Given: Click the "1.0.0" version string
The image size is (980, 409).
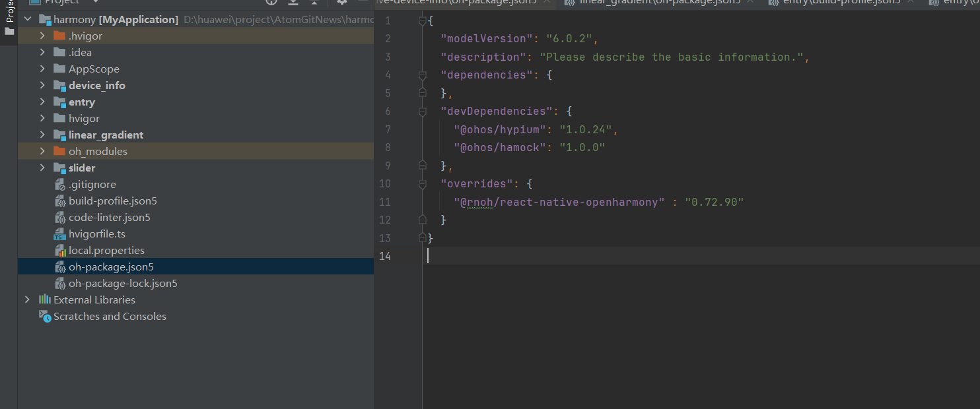Looking at the screenshot, I should 582,148.
